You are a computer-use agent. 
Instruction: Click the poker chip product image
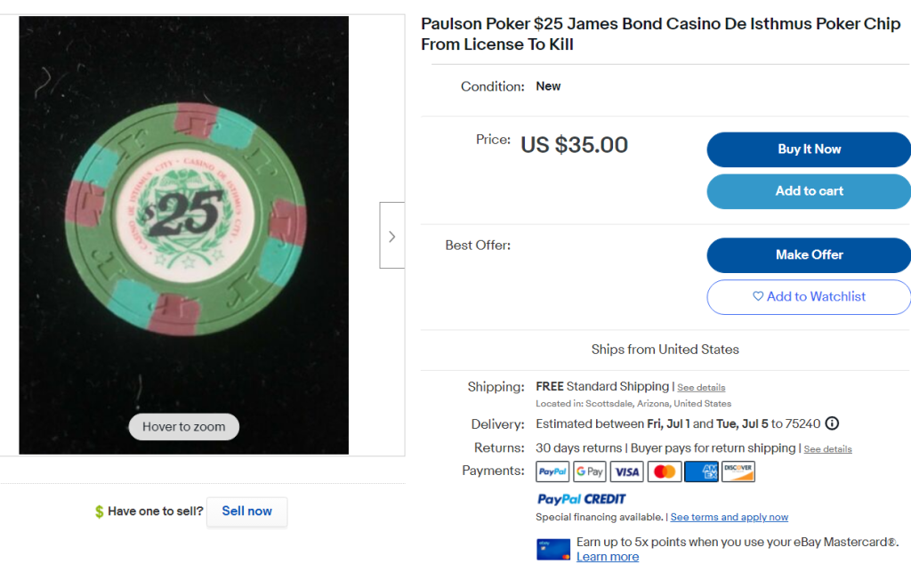(x=184, y=222)
